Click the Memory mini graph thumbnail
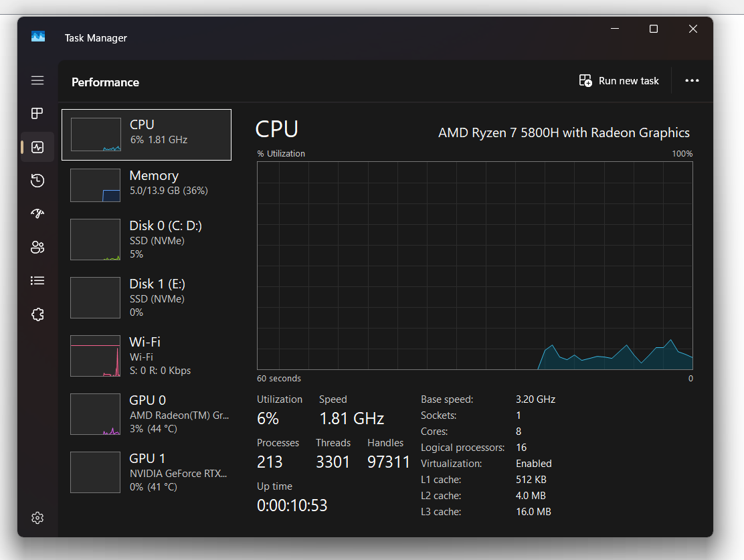 tap(96, 185)
